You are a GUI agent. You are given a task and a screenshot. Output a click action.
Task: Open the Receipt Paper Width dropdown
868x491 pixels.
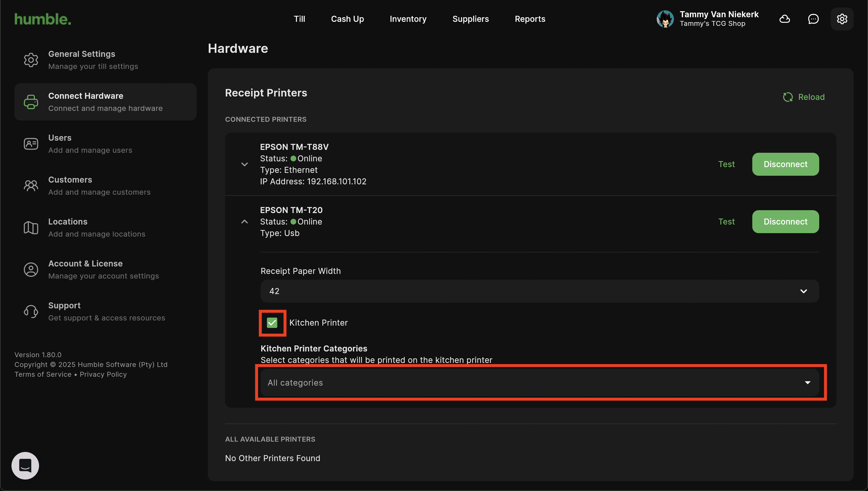point(539,291)
